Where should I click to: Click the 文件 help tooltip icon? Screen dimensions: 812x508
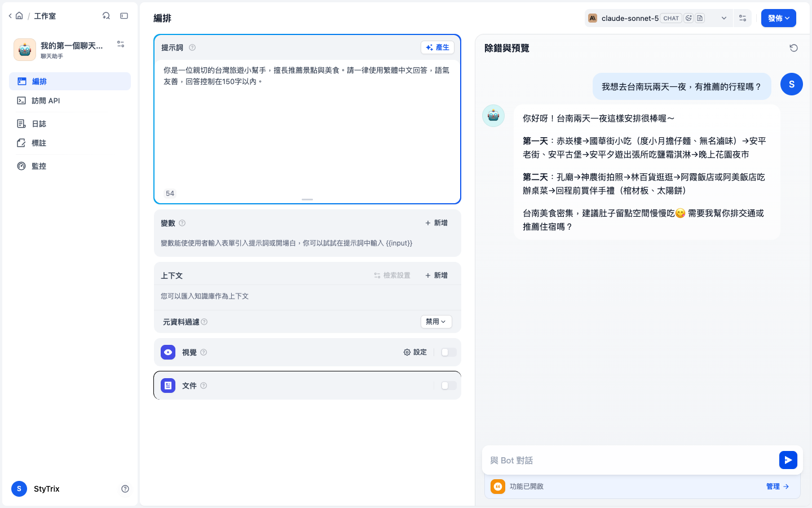pyautogui.click(x=204, y=386)
